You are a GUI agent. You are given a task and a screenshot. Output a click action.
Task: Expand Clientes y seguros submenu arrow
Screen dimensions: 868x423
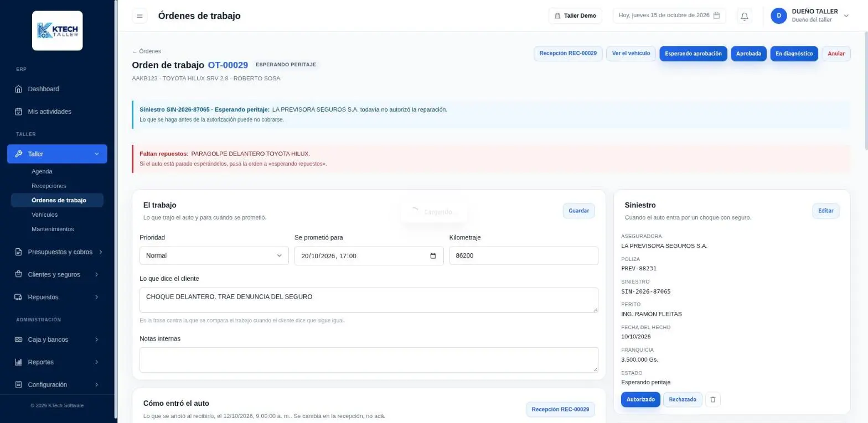click(97, 275)
